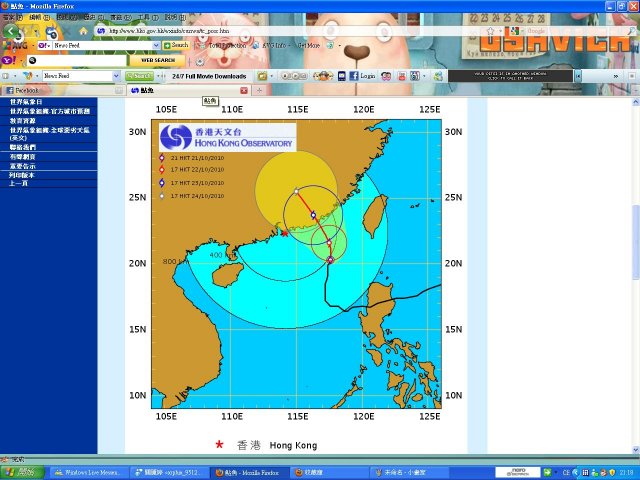Click the AVG toolbar Search button
This screenshot has width=640, height=480.
click(x=176, y=45)
